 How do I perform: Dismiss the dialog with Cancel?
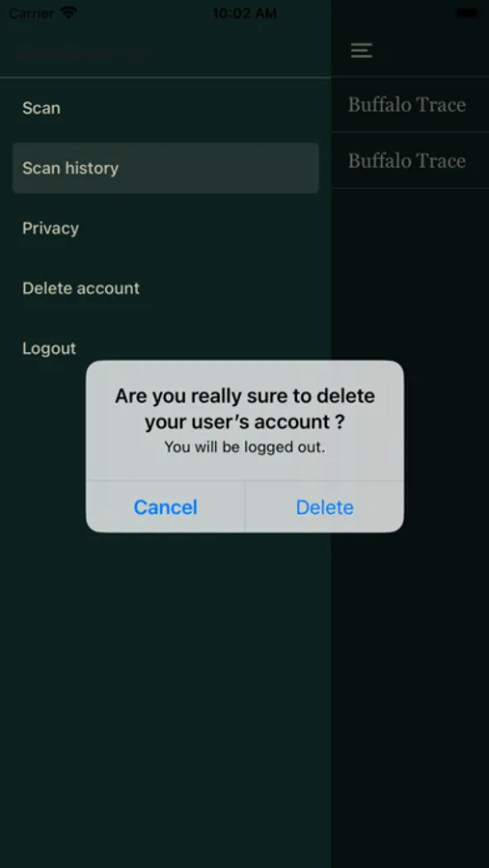(166, 507)
